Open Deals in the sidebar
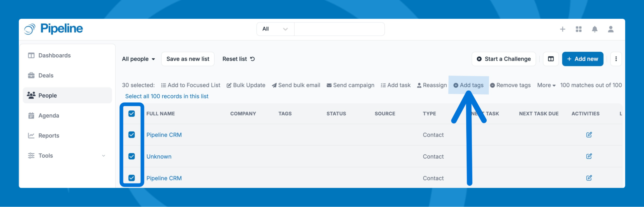 point(67,75)
